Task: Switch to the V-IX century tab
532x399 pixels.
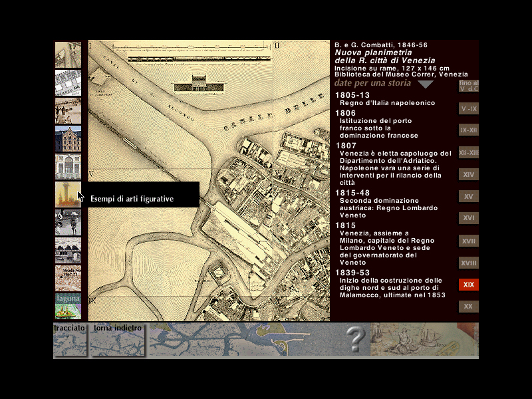Action: click(469, 109)
